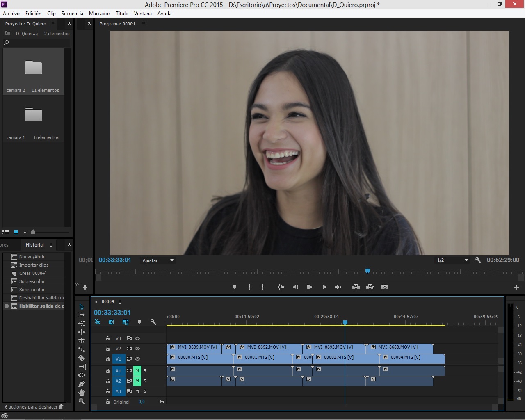Select the Track Select Backward tool
The width and height of the screenshot is (525, 420).
point(81,324)
